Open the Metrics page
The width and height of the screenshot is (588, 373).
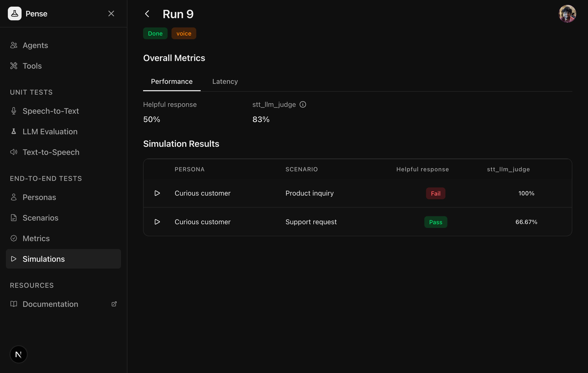(36, 238)
